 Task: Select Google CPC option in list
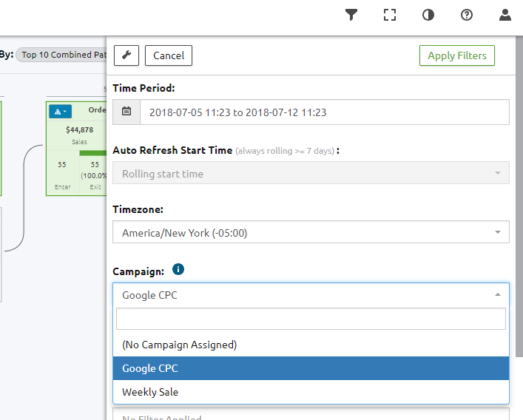click(x=311, y=368)
